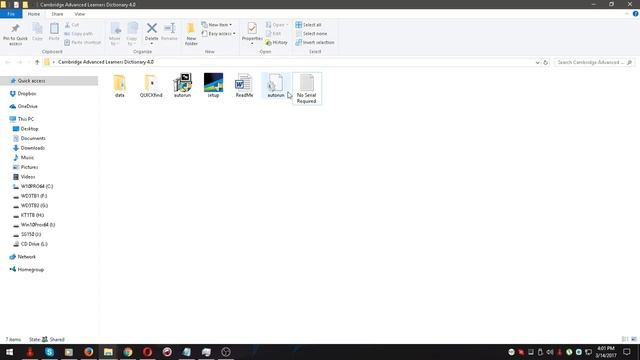Click the Paste ribbon icon
The image size is (640, 360).
[x=54, y=32]
